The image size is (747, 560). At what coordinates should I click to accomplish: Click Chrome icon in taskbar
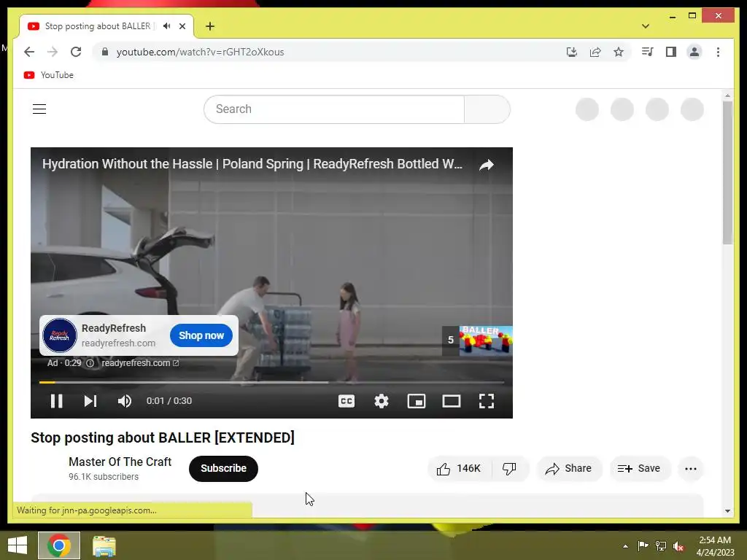coord(59,545)
